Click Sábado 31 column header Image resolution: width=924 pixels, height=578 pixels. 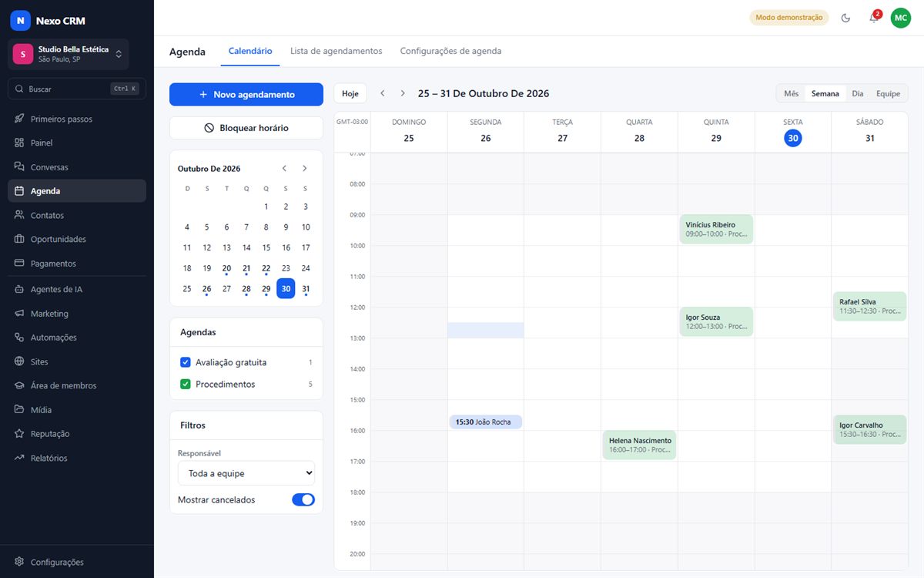(x=869, y=132)
